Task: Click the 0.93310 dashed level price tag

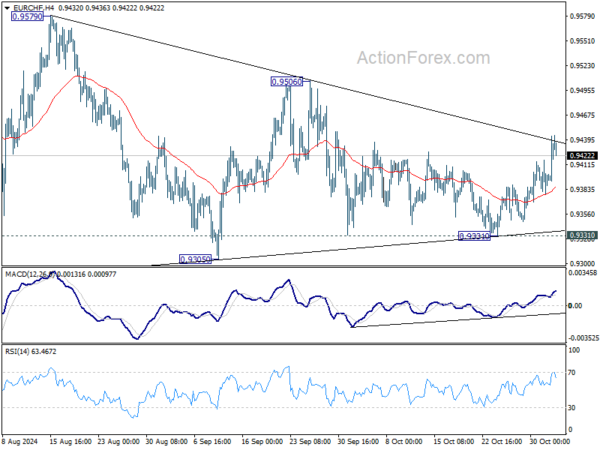Action: click(582, 235)
